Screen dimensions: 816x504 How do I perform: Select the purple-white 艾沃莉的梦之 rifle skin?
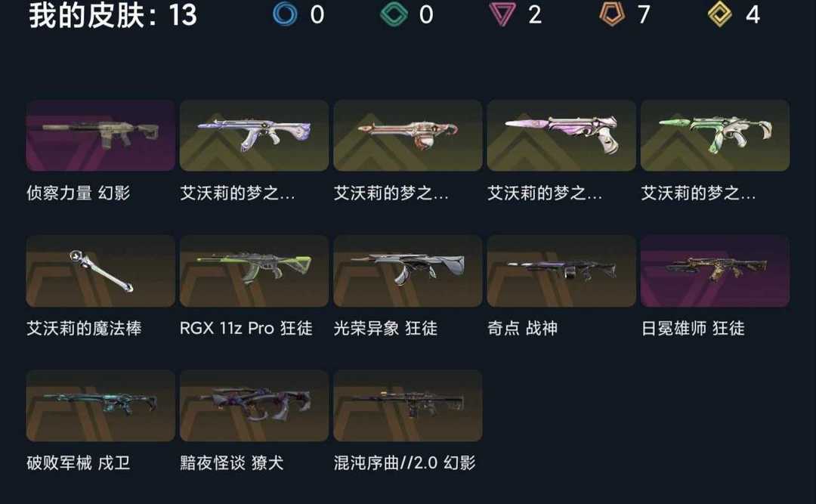254,135
